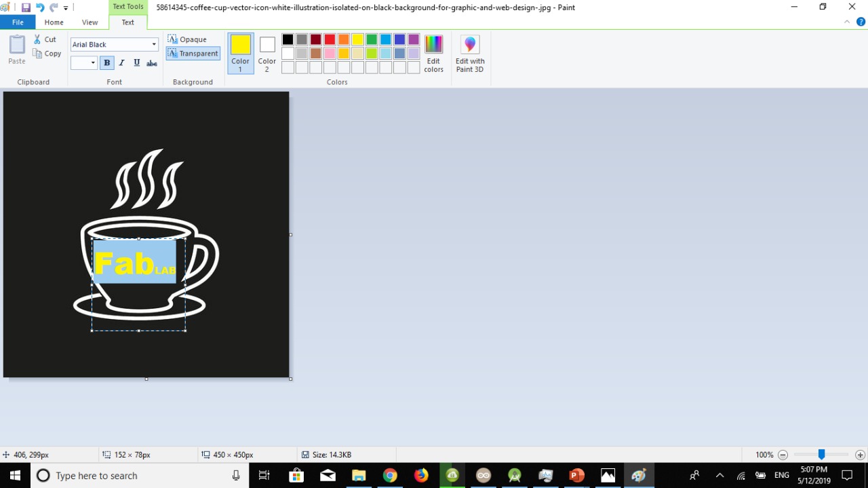The height and width of the screenshot is (488, 868).
Task: Click zoom out minus button
Action: tap(783, 455)
